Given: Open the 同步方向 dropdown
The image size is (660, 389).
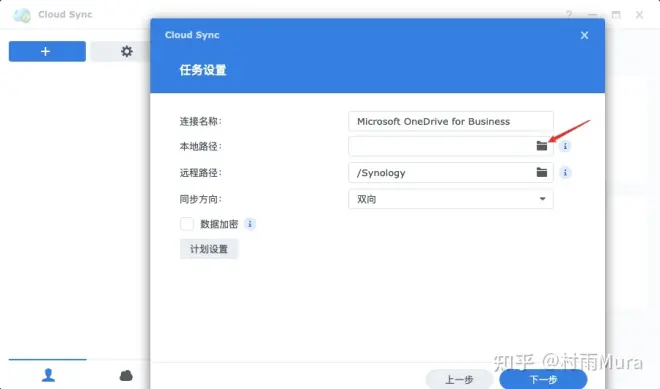Looking at the screenshot, I should (x=451, y=199).
